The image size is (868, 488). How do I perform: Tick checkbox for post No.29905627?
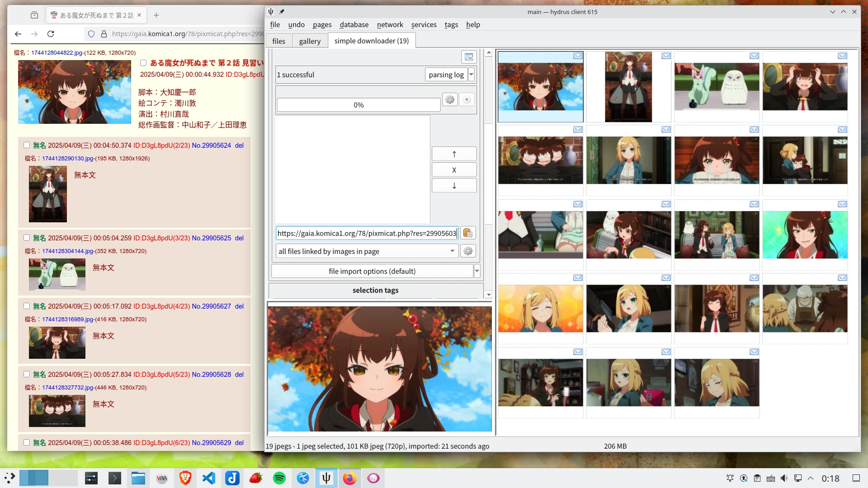(x=27, y=306)
